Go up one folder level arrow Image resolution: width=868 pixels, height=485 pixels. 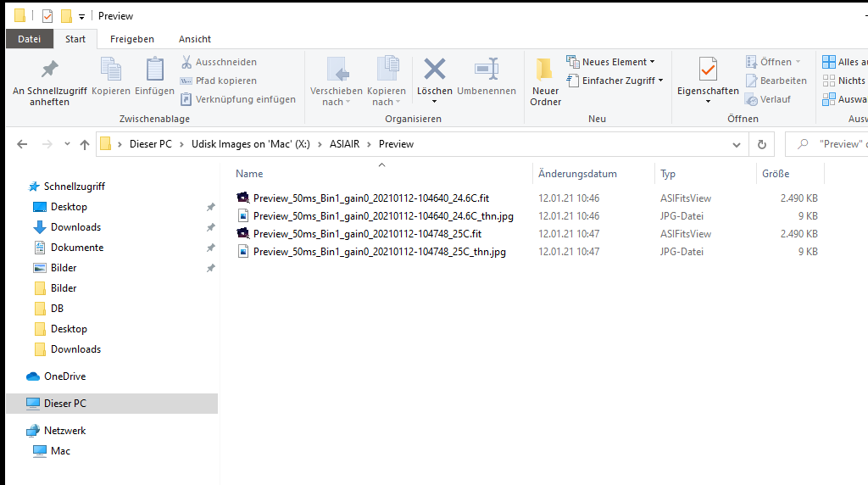[x=84, y=144]
